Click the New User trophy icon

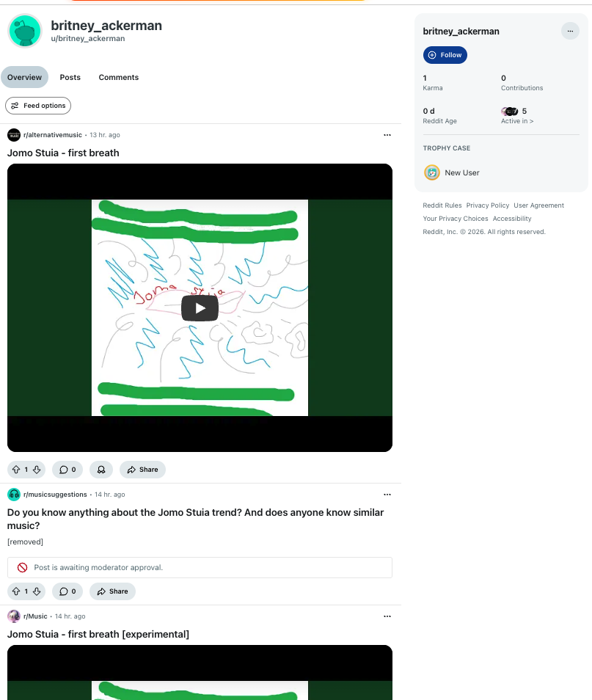coord(432,172)
